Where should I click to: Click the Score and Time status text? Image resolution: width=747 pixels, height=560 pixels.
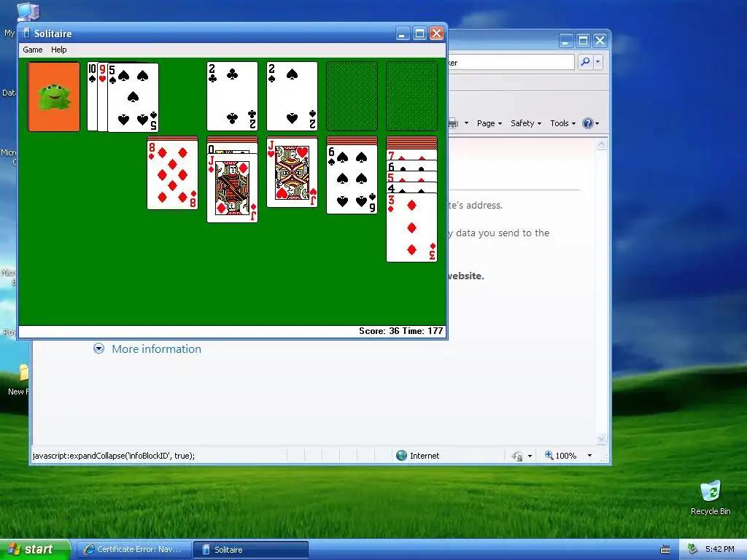(x=400, y=331)
